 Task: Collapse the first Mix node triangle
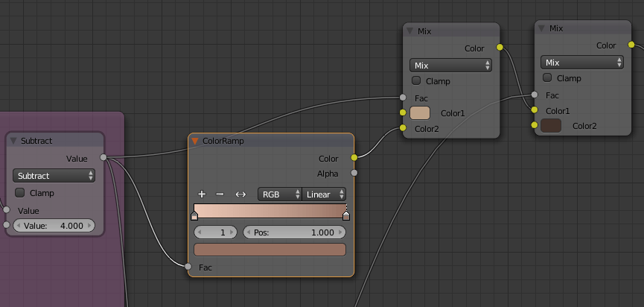pyautogui.click(x=409, y=31)
